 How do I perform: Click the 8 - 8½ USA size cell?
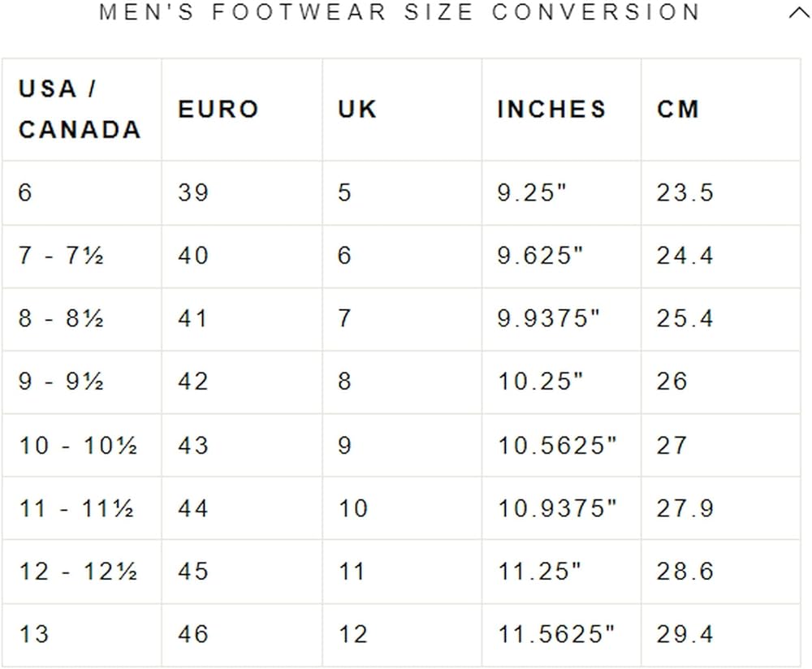pyautogui.click(x=62, y=318)
